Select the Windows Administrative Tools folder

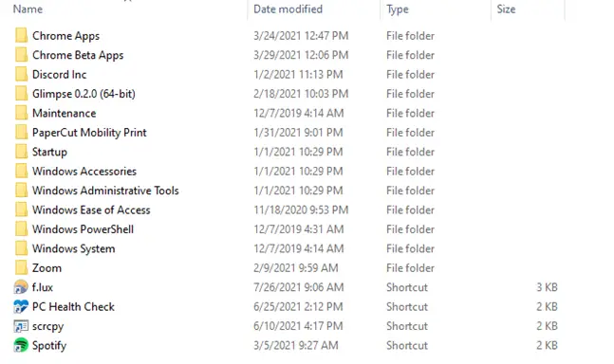105,191
